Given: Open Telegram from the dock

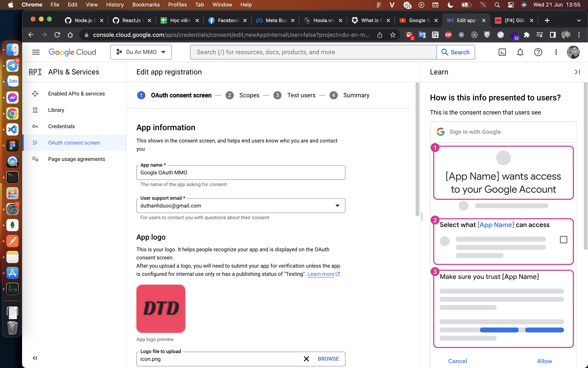Looking at the screenshot, I should point(12,65).
